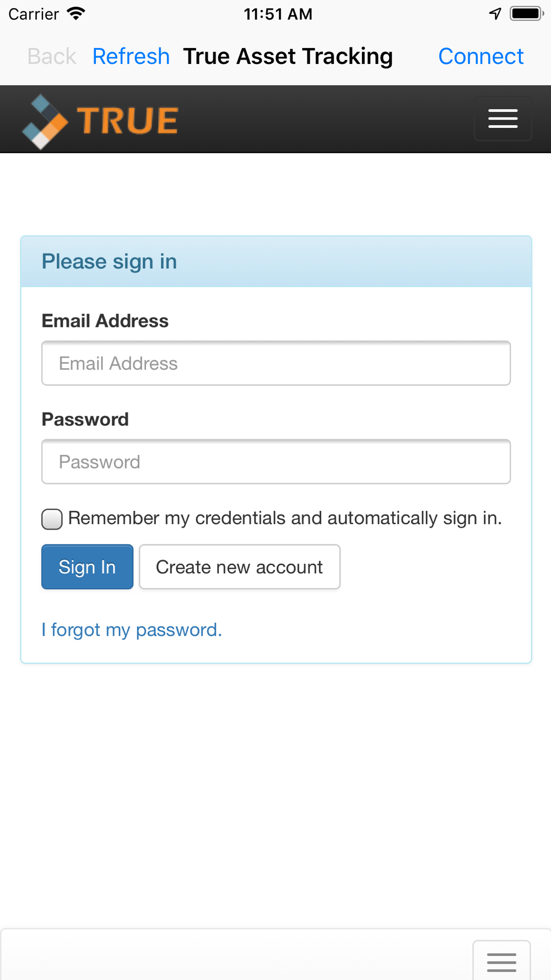Tap the True Asset Tracking title
This screenshot has height=980, width=551.
(x=288, y=56)
